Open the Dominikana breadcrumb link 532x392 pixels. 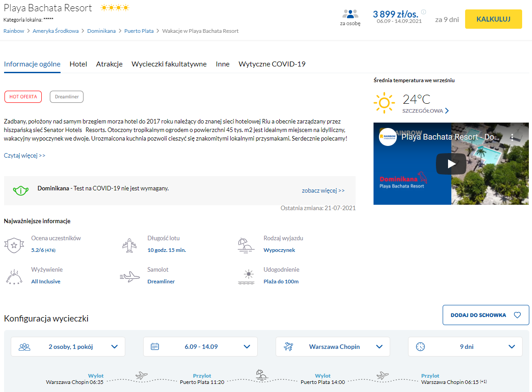[x=101, y=31]
